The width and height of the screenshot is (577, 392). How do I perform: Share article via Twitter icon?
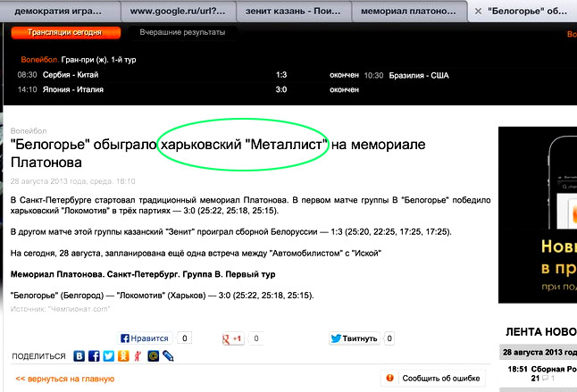[108, 356]
